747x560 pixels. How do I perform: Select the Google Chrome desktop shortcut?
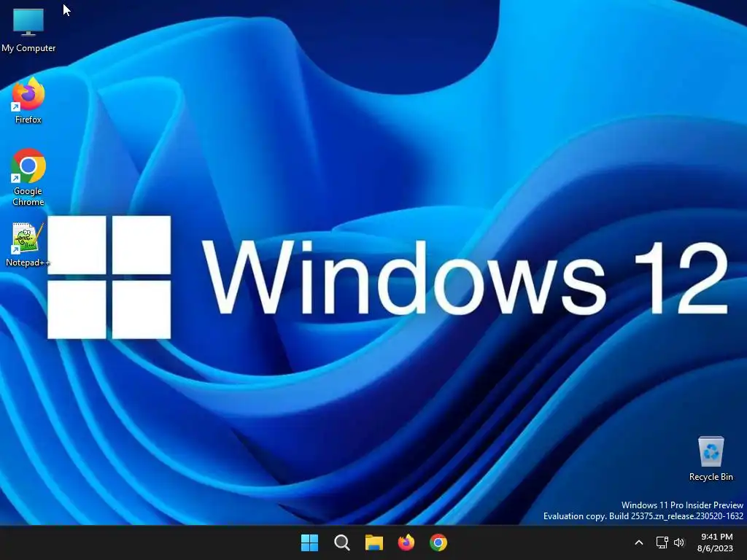coord(28,177)
